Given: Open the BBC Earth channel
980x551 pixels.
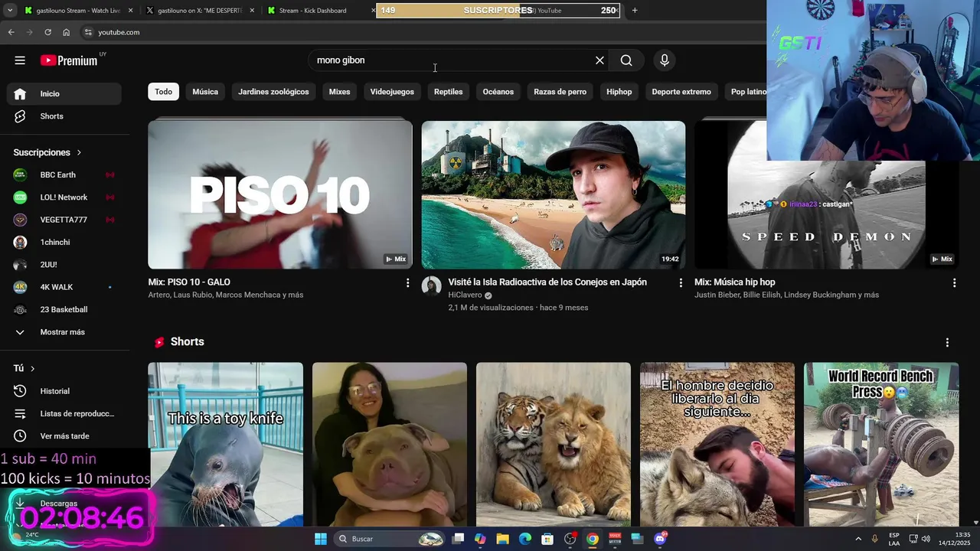Looking at the screenshot, I should [x=64, y=174].
